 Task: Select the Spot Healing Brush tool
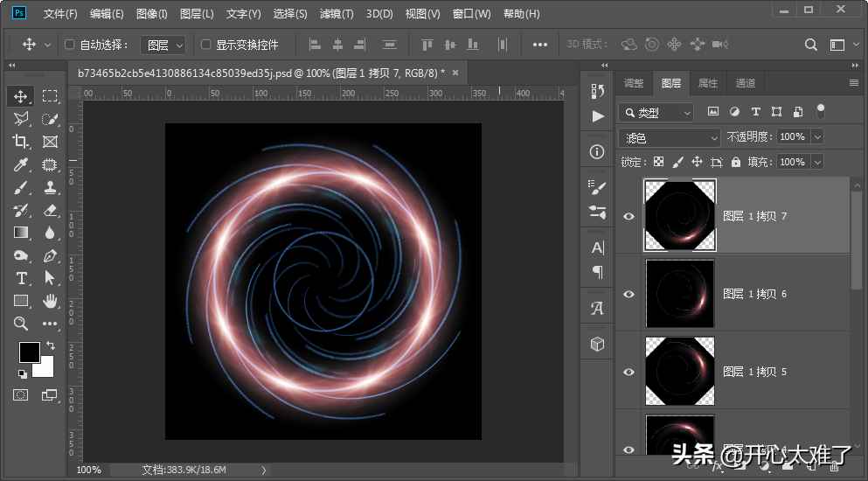pos(50,164)
